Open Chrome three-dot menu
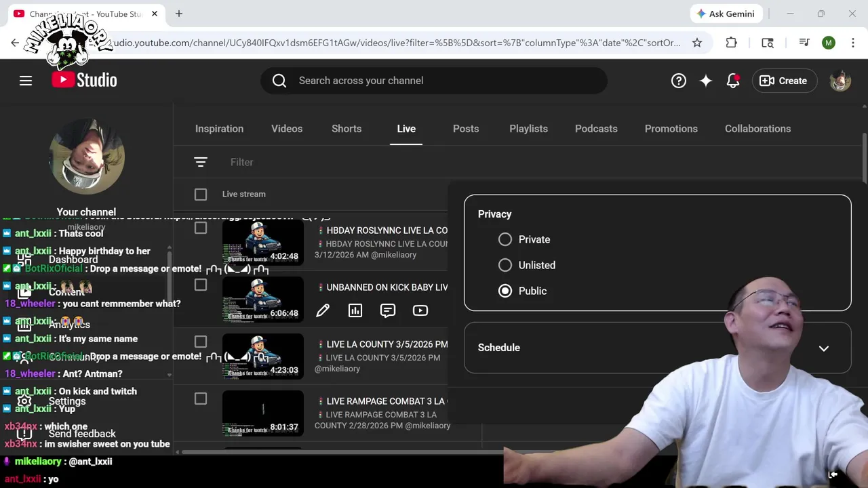 [852, 43]
